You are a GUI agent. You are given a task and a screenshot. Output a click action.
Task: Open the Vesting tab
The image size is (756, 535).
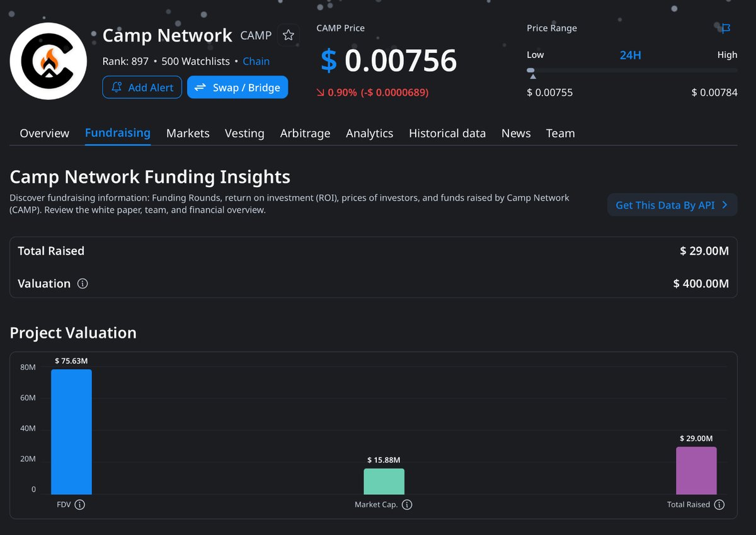(244, 133)
